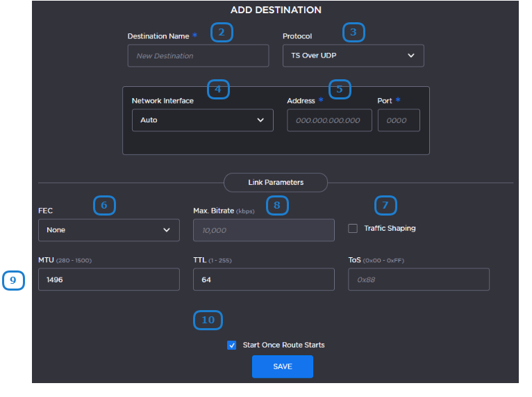Click the Link Parameters section label

click(x=276, y=182)
